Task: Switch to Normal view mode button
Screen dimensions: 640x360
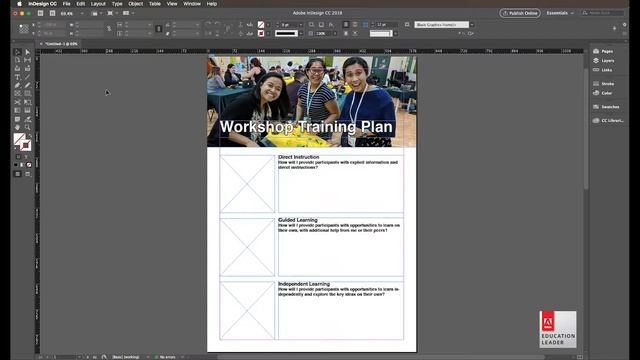Action: 18,174
